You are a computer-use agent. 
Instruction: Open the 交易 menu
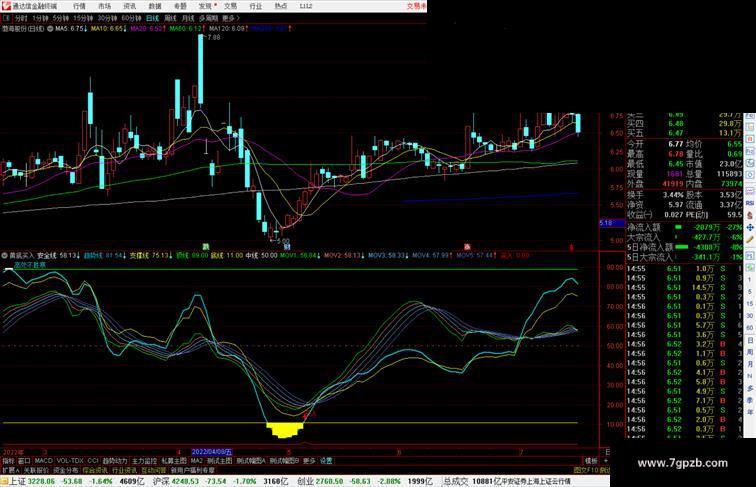pos(230,6)
